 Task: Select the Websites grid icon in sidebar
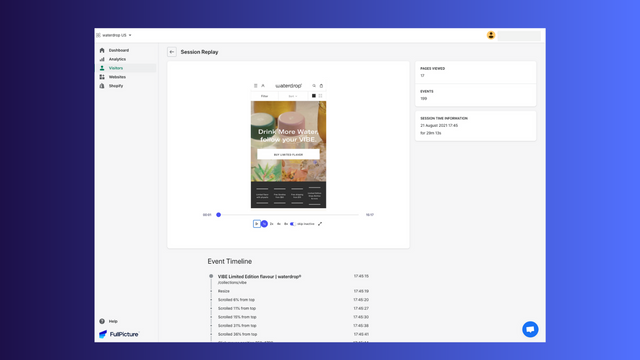coord(102,77)
